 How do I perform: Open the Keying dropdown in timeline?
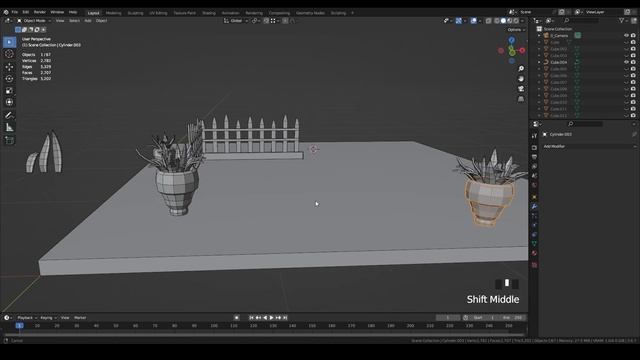[x=48, y=318]
